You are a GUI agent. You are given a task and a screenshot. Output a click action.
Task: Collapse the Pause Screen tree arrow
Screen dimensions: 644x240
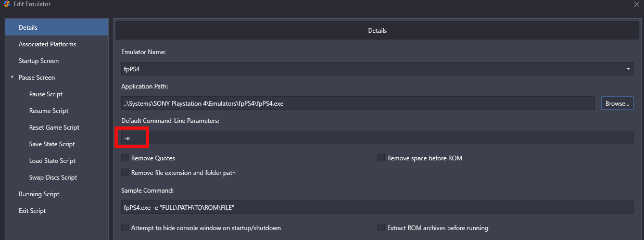tap(12, 77)
